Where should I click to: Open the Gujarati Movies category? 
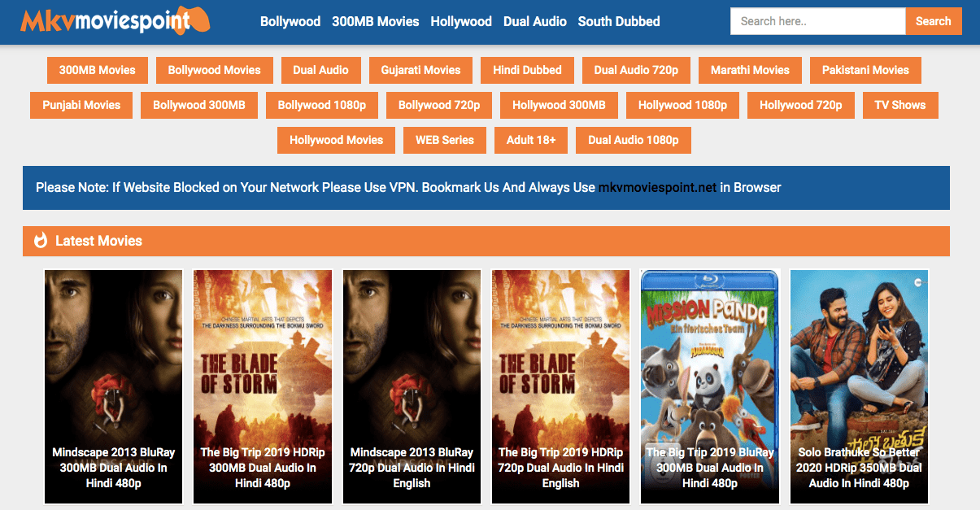pos(421,70)
